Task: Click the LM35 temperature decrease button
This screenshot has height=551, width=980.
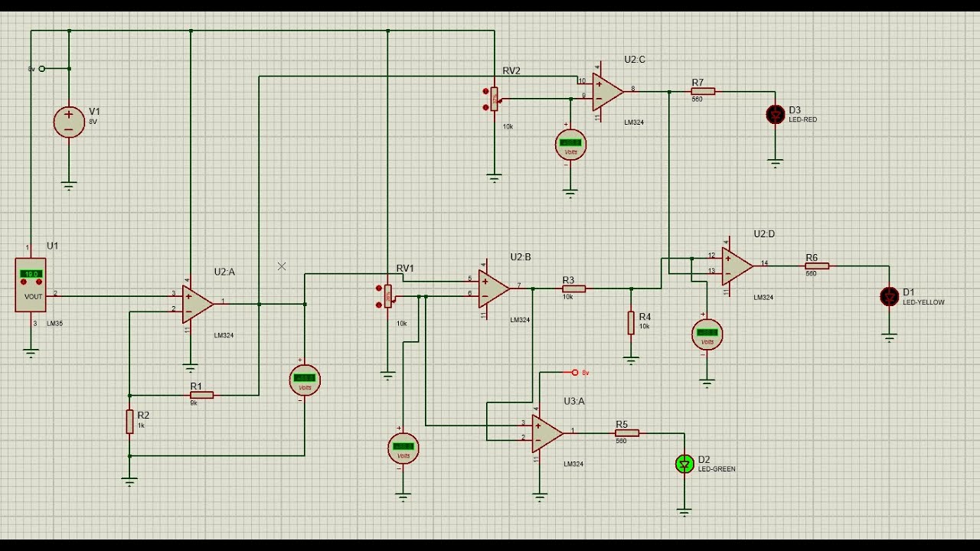Action: coord(24,282)
